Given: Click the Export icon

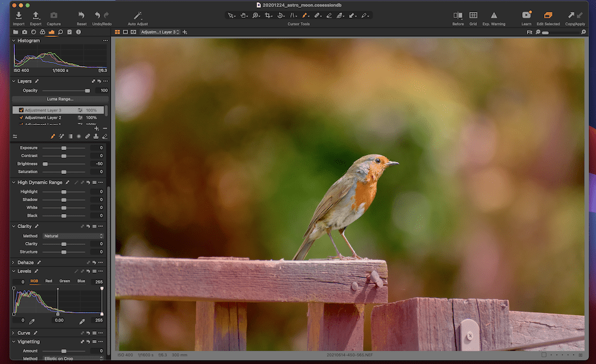Looking at the screenshot, I should click(x=36, y=15).
